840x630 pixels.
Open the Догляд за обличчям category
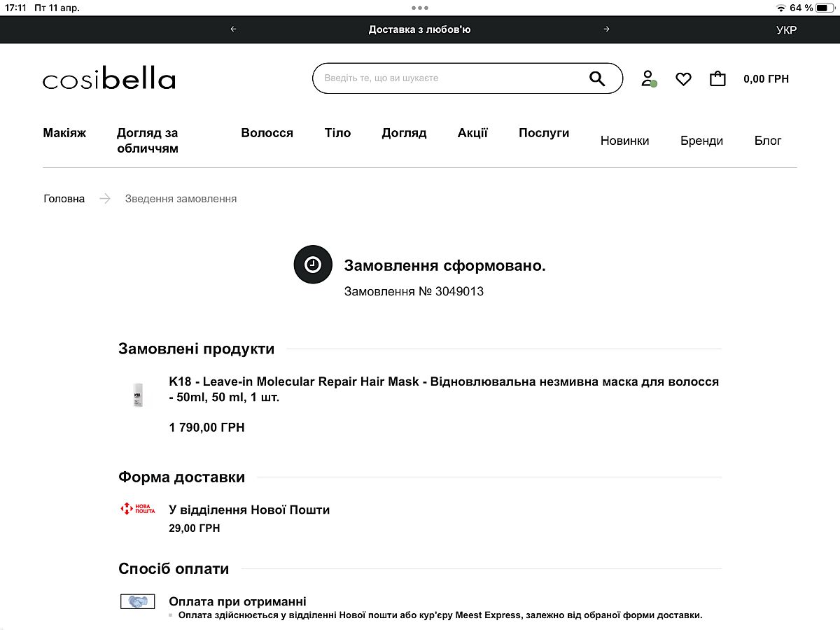[148, 141]
